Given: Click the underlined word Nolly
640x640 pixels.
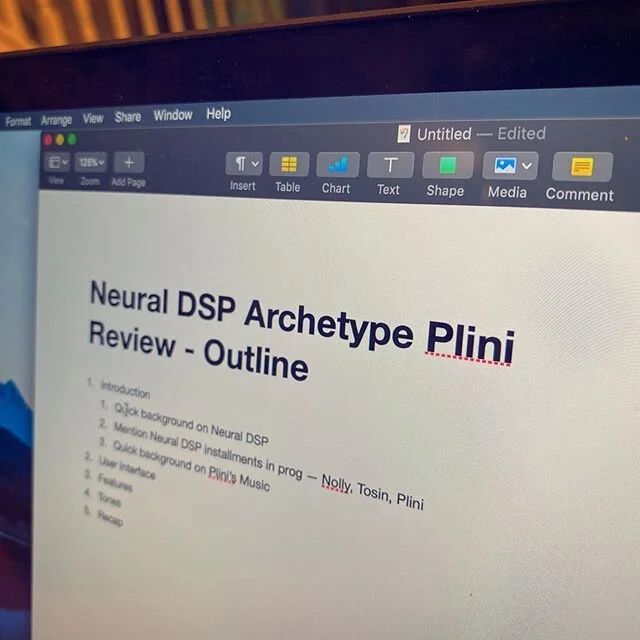Looking at the screenshot, I should tap(336, 483).
